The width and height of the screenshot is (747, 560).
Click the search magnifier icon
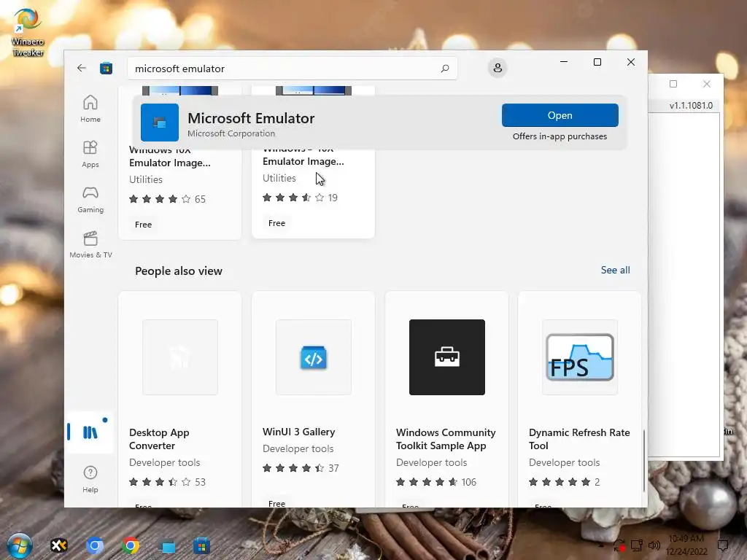pos(444,69)
